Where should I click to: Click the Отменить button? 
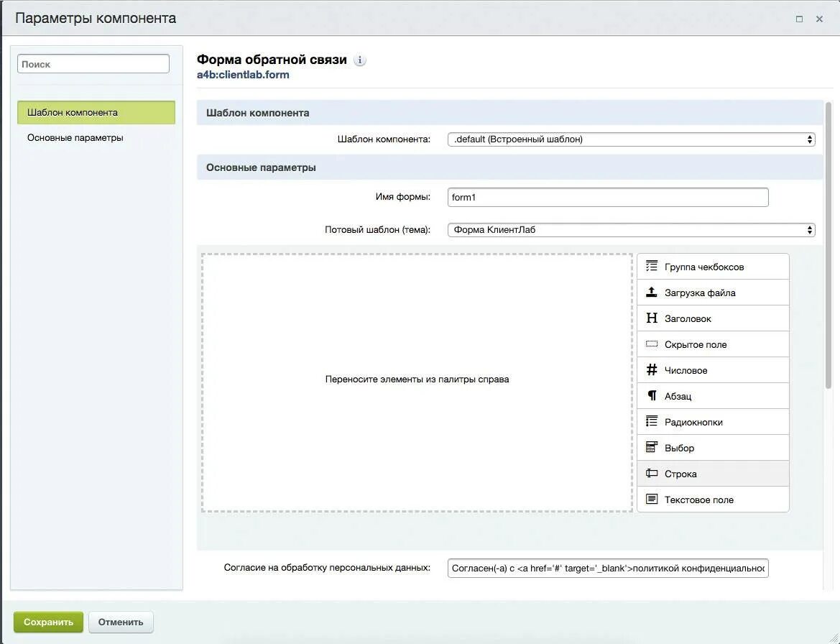(x=121, y=622)
